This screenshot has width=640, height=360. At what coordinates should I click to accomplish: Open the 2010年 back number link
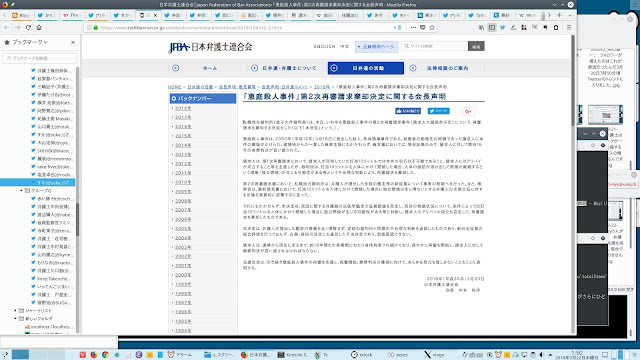click(183, 182)
